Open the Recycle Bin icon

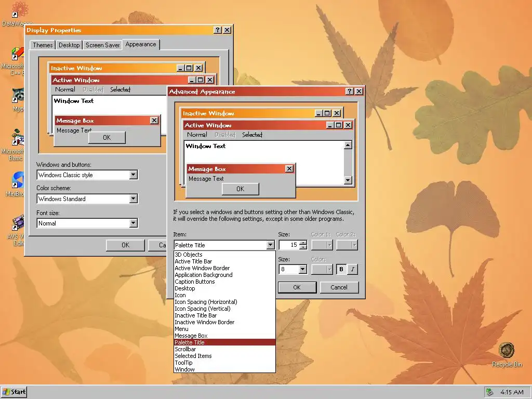point(507,354)
